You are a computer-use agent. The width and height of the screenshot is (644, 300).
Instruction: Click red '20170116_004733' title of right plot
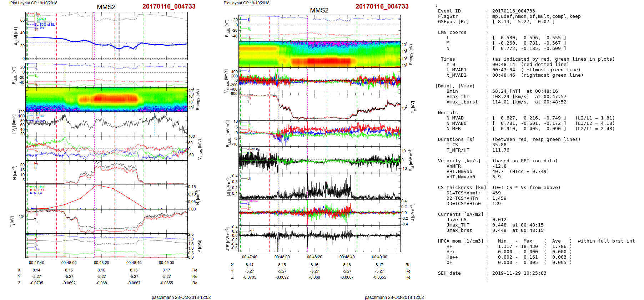(382, 6)
